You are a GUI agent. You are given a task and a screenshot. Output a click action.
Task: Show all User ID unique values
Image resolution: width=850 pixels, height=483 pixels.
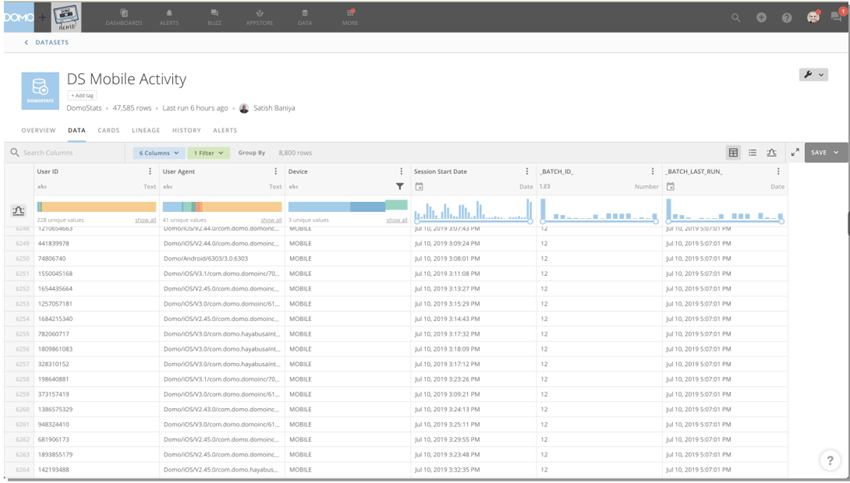pyautogui.click(x=145, y=220)
